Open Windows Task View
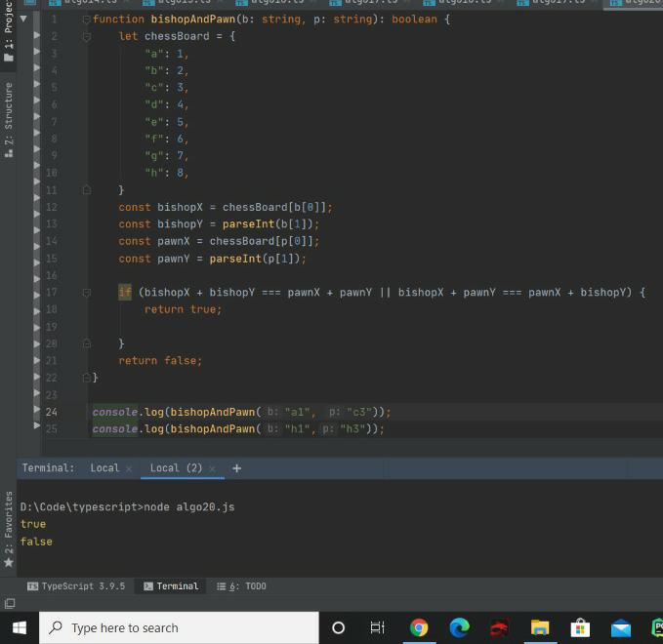The image size is (663, 644). click(378, 627)
